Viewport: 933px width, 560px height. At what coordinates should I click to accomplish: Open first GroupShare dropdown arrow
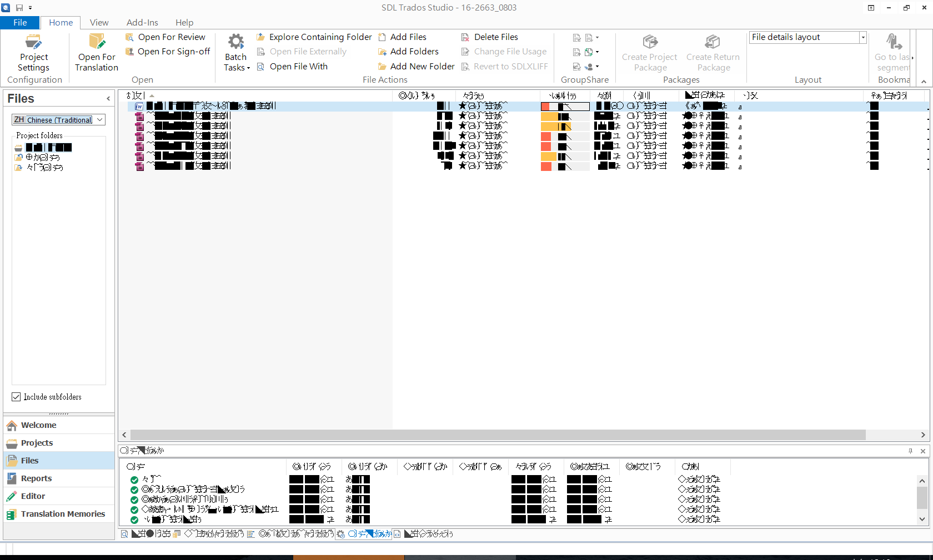(598, 38)
